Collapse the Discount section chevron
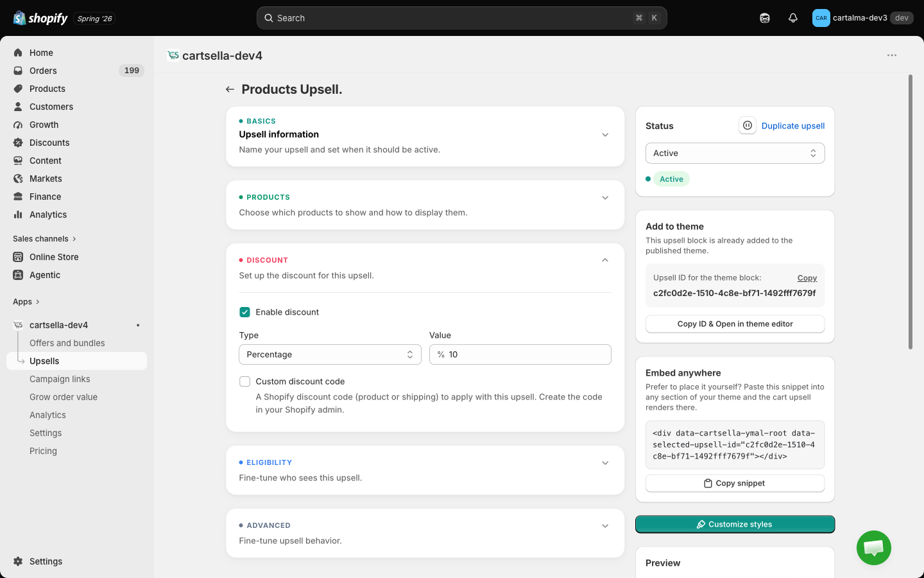 click(605, 260)
